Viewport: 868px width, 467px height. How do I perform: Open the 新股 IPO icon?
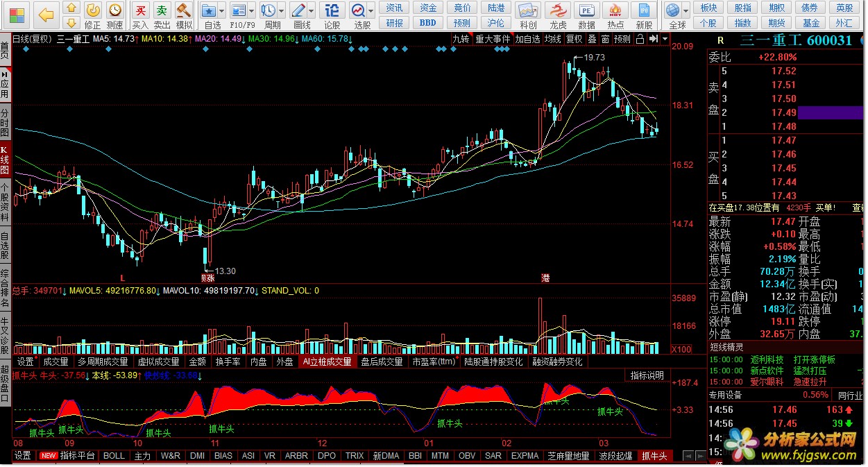point(645,15)
